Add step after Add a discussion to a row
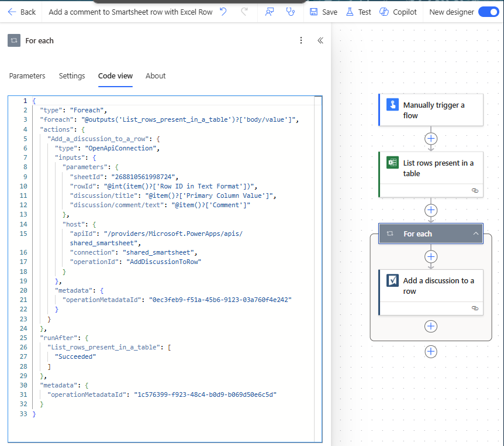 click(431, 326)
